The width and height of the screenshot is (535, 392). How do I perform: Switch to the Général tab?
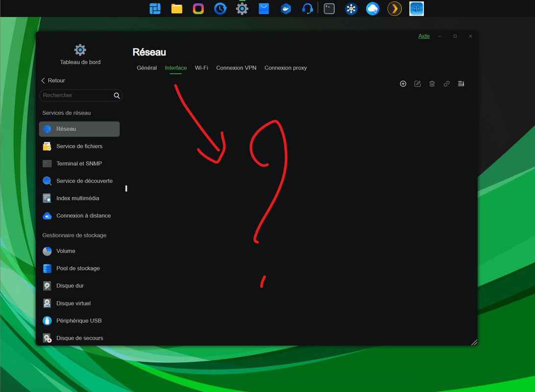(x=146, y=68)
